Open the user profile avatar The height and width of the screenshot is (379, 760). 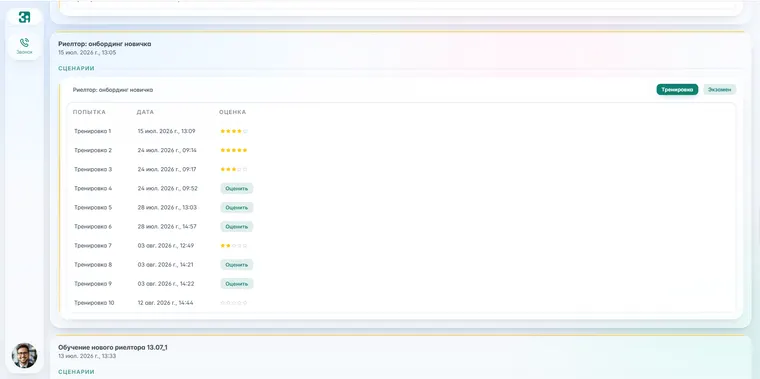(x=24, y=355)
